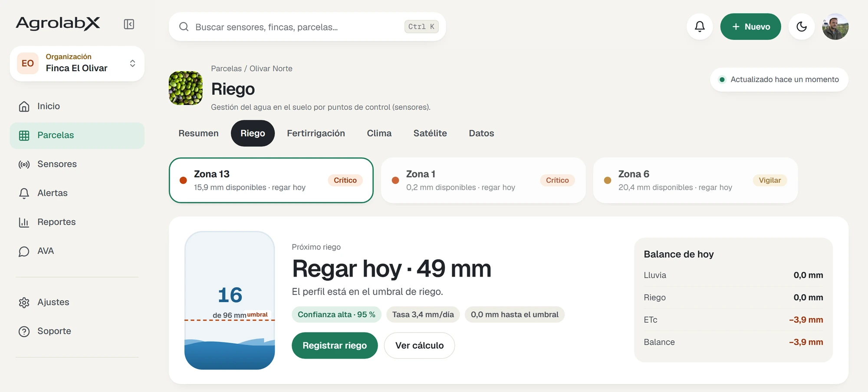This screenshot has height=392, width=868.
Task: Switch to the Resumen tab
Action: pos(198,133)
